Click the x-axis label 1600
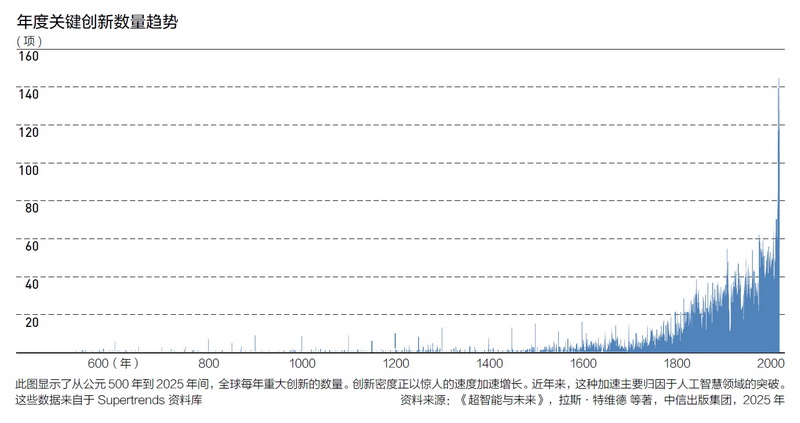Viewport: 800px width, 423px height. coord(583,364)
